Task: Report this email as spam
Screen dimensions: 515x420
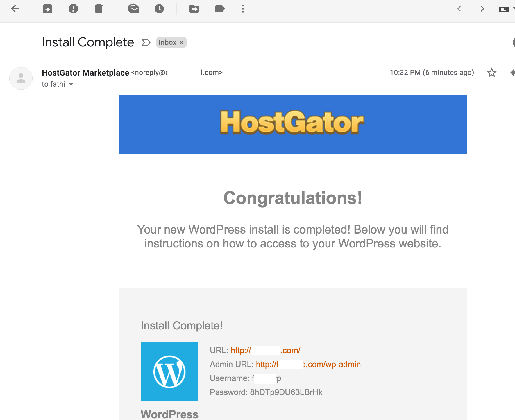Action: [x=74, y=9]
